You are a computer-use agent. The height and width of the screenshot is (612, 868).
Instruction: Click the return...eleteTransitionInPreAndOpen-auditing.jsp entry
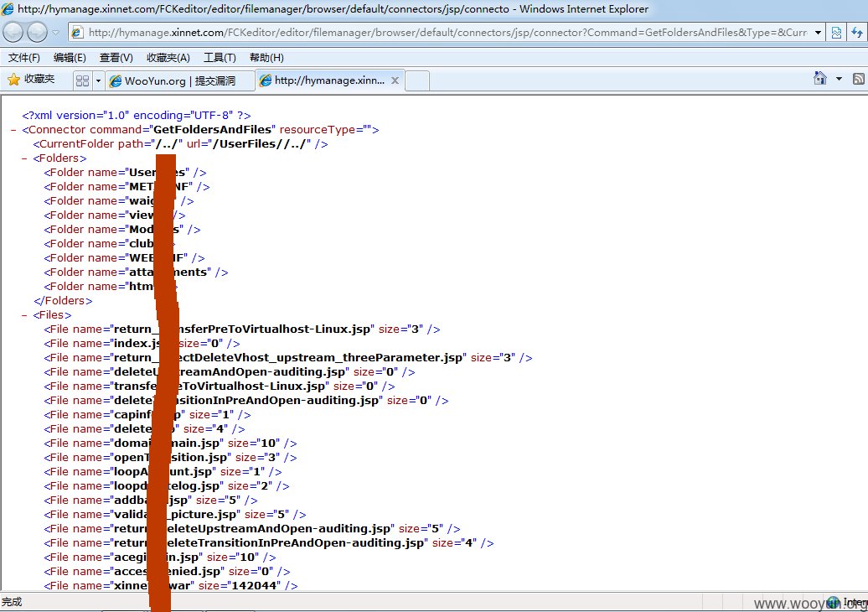(x=268, y=543)
